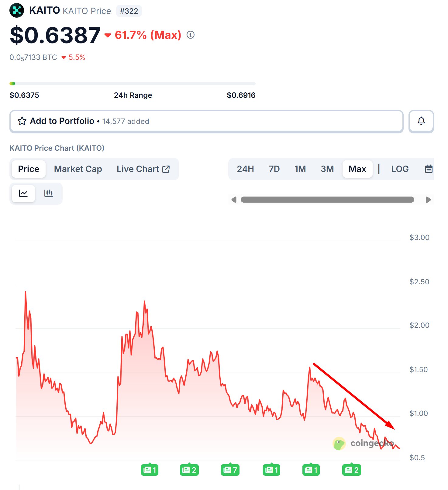
Task: Click the left scroll arrow of time range
Action: (x=234, y=200)
